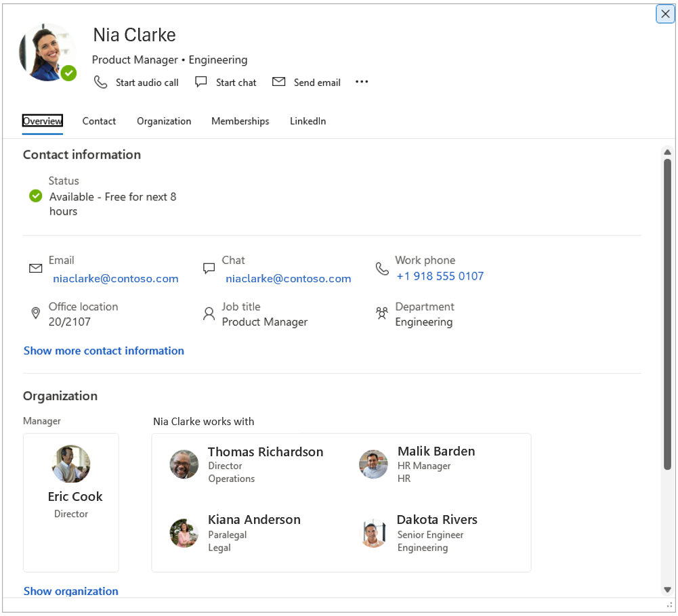Screen dimensions: 678x616
Task: Open the Organization tab
Action: click(x=164, y=121)
